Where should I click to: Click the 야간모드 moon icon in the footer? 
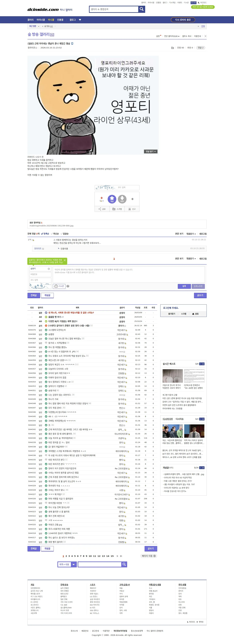pyautogui.click(x=188, y=622)
